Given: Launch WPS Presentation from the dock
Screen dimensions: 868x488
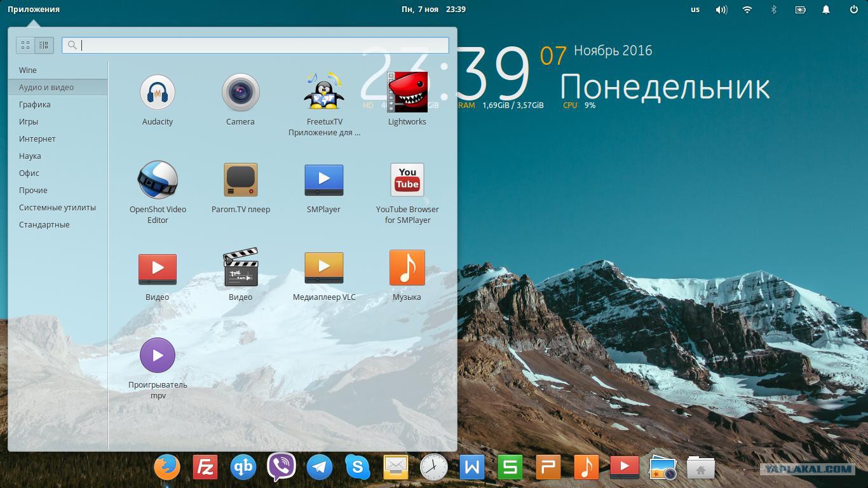Looking at the screenshot, I should [548, 468].
